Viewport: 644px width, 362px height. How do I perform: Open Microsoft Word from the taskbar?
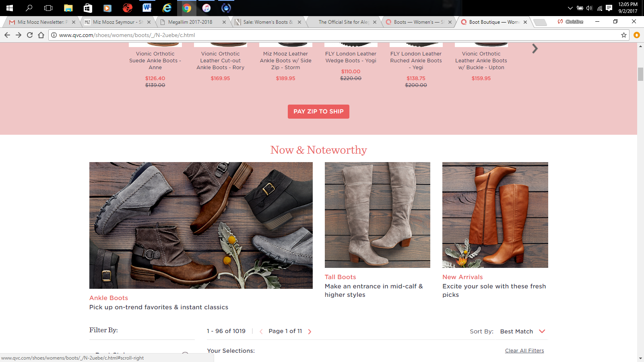pos(147,8)
